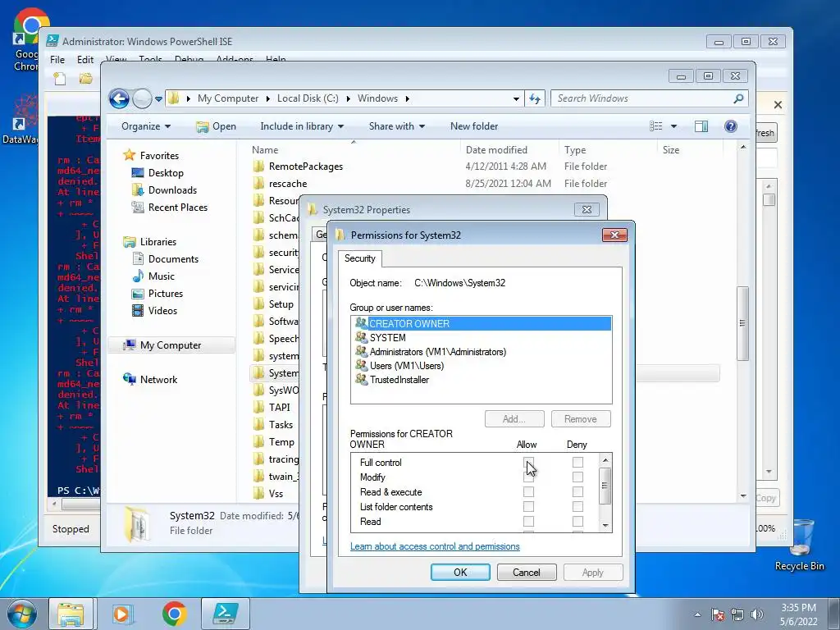Click the Add... button
This screenshot has width=840, height=630.
point(514,419)
